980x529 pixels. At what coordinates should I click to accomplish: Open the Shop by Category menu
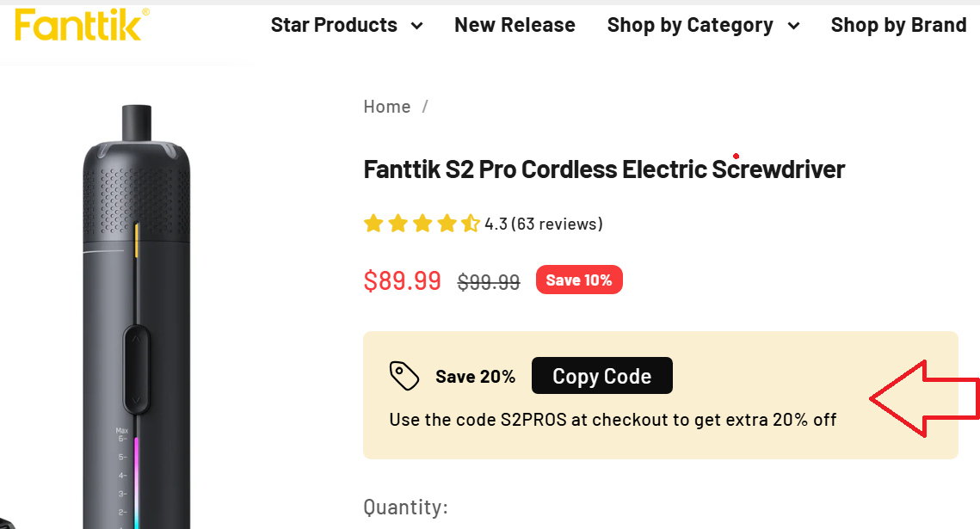690,25
